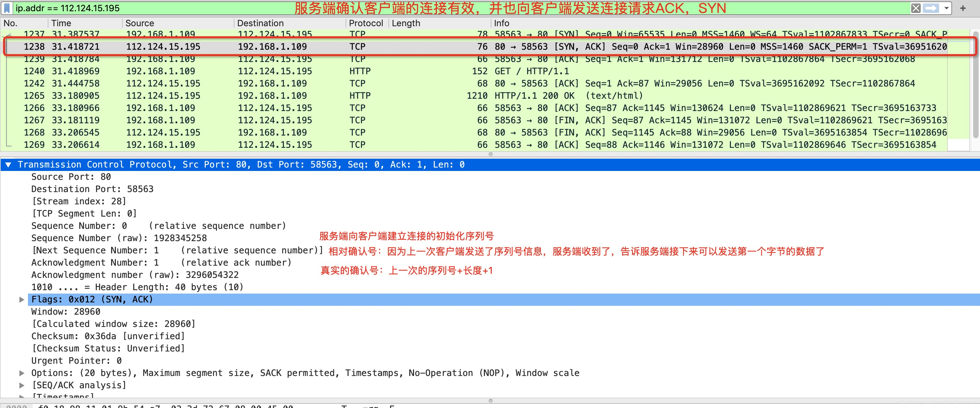This screenshot has height=408, width=980.
Task: Sort packets by the Time column header
Action: pos(85,23)
